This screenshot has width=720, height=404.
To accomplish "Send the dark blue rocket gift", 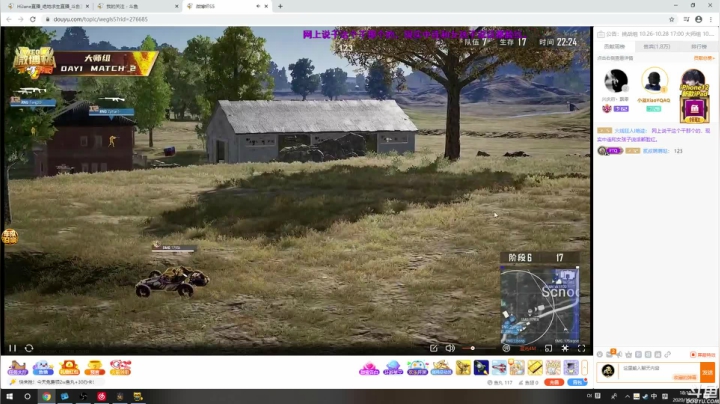I will (x=481, y=368).
